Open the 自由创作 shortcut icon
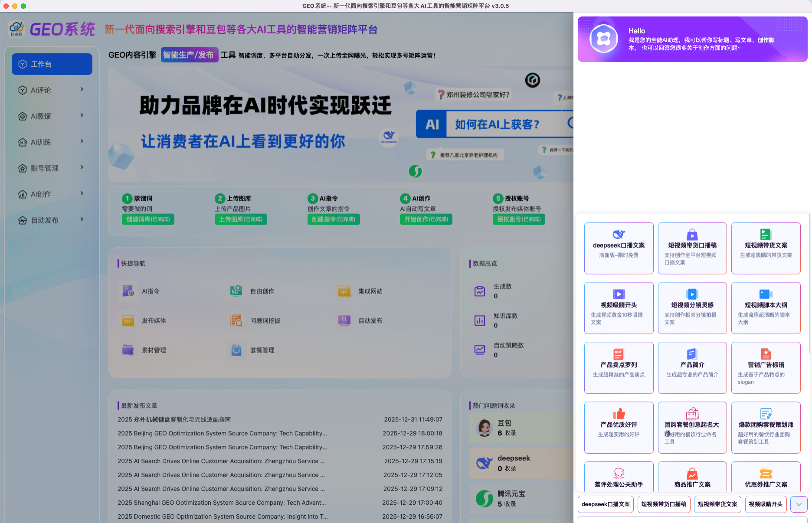This screenshot has width=812, height=523. 236,291
